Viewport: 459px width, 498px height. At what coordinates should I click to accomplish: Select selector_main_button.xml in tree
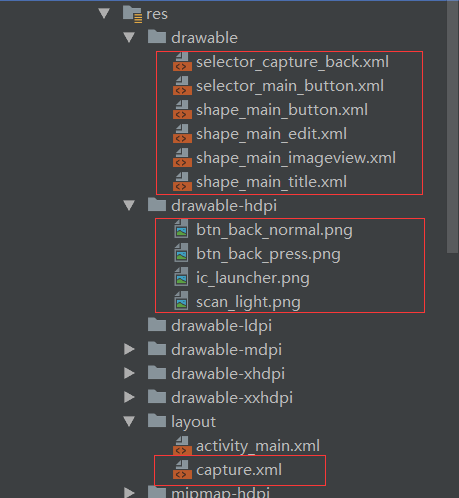[290, 86]
